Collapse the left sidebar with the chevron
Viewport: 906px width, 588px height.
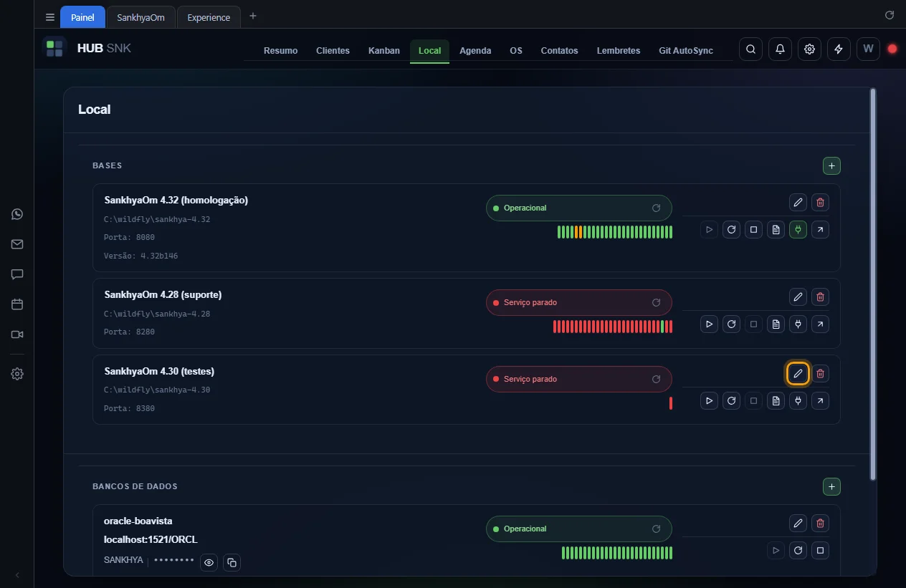coord(17,575)
